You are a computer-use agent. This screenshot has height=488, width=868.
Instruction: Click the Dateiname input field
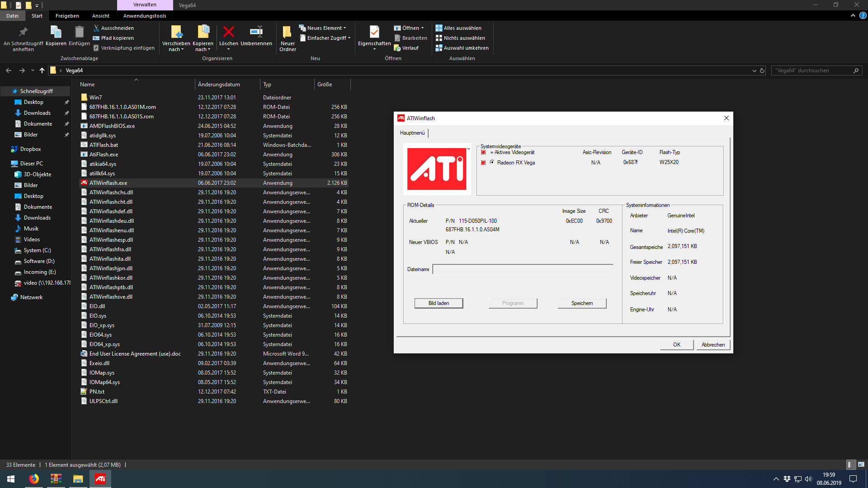point(523,269)
